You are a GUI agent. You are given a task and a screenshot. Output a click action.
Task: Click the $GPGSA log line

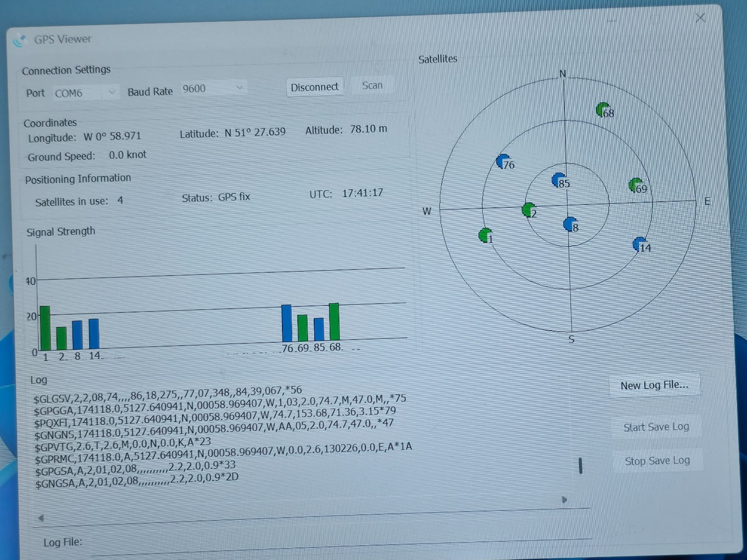tap(135, 468)
